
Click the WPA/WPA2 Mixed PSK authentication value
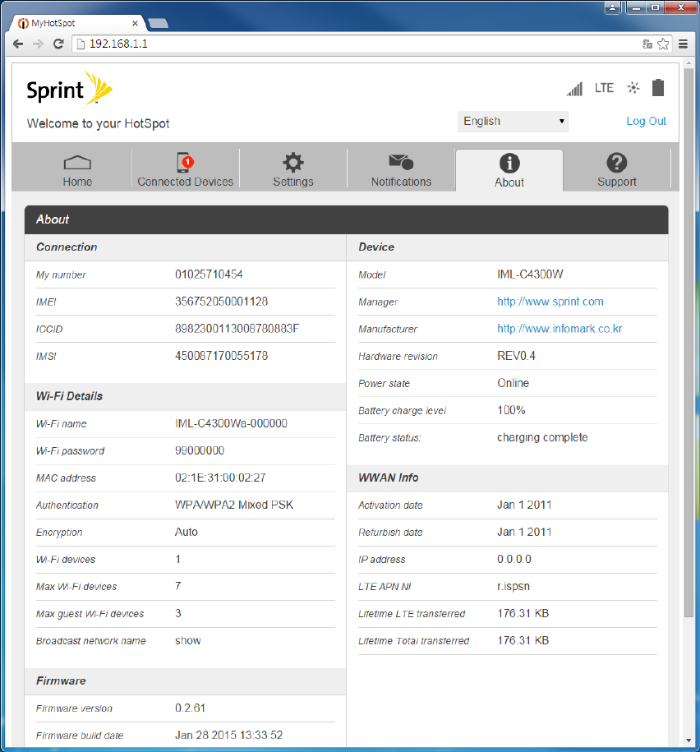click(234, 505)
